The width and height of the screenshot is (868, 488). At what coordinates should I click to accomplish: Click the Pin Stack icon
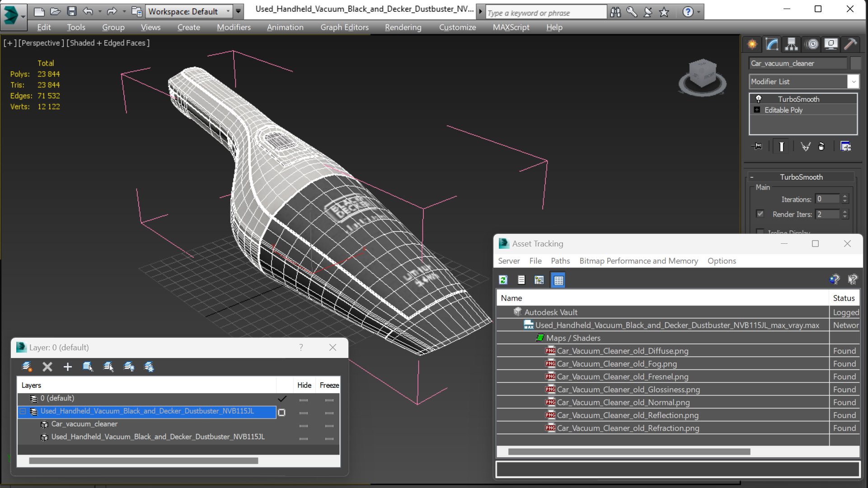pos(757,146)
